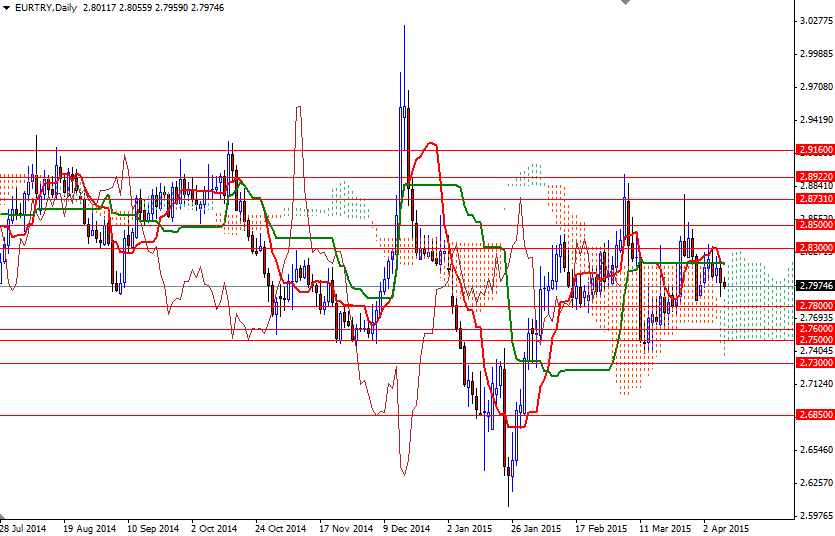Viewport: 835px width, 536px height.
Task: Click the 11 Mar 2015 date label
Action: pos(665,529)
